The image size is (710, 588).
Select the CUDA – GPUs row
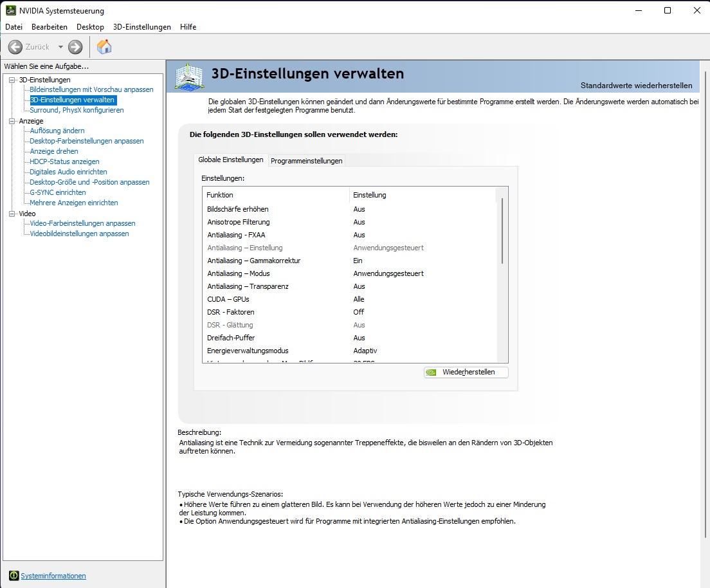350,299
